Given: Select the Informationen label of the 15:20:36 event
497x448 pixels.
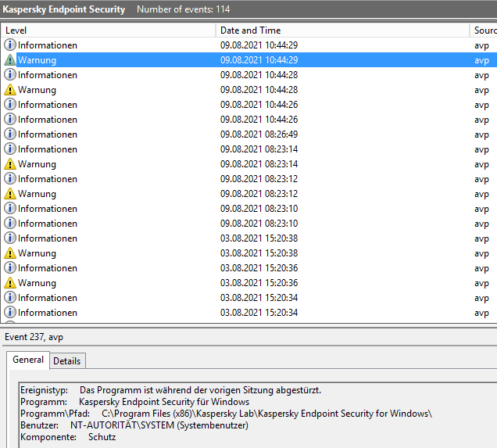Looking at the screenshot, I should pyautogui.click(x=48, y=268).
